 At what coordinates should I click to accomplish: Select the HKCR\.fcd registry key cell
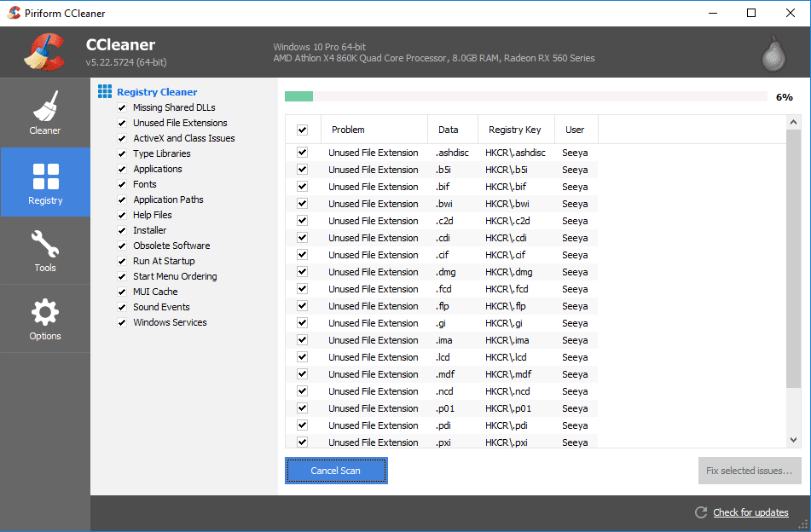[507, 289]
